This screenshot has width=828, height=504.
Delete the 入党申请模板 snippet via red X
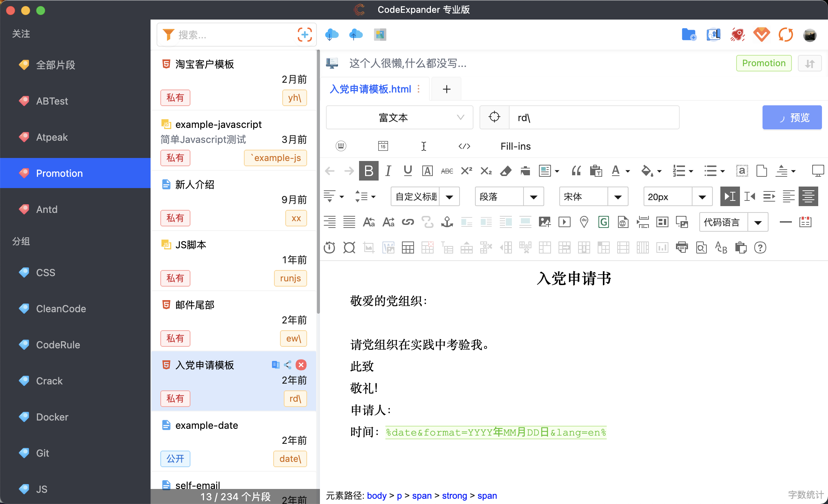301,365
